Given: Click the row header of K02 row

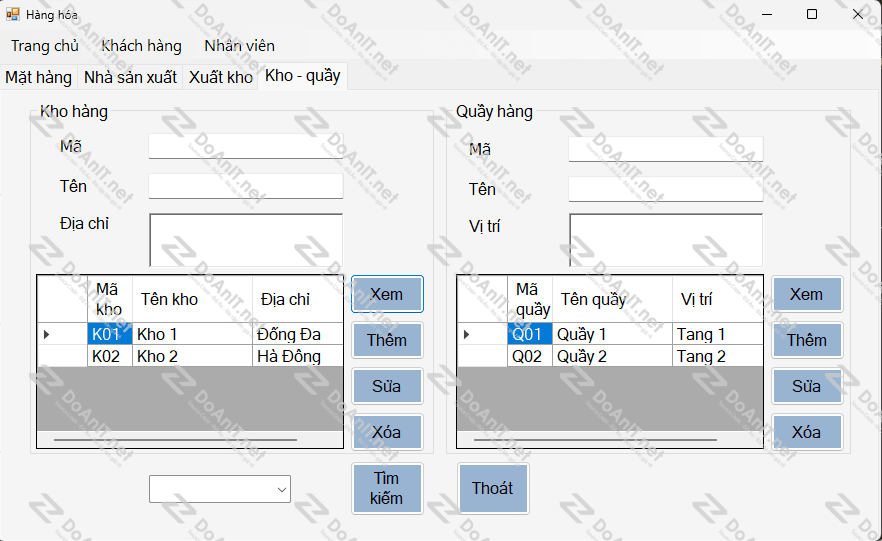Looking at the screenshot, I should click(62, 356).
